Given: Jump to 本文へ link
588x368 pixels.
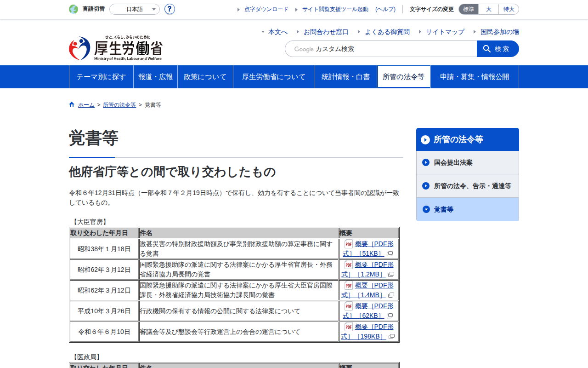Looking at the screenshot, I should tap(278, 32).
